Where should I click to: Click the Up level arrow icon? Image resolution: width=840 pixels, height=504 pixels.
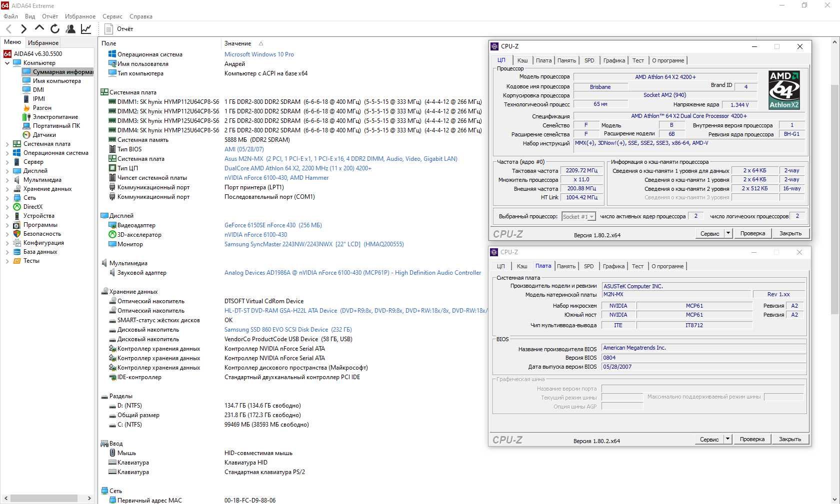[x=39, y=28]
